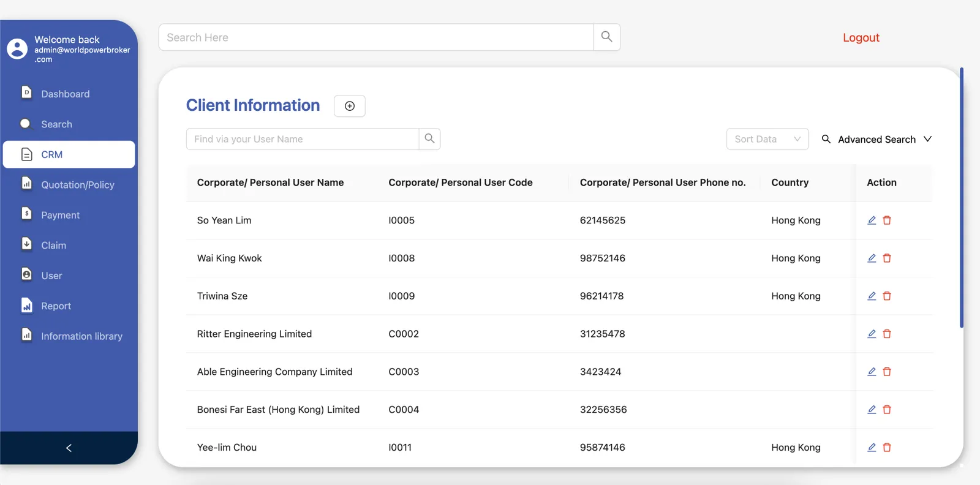This screenshot has width=980, height=485.
Task: Delete Bonesi Far East (Hong Kong) Limited
Action: click(887, 410)
